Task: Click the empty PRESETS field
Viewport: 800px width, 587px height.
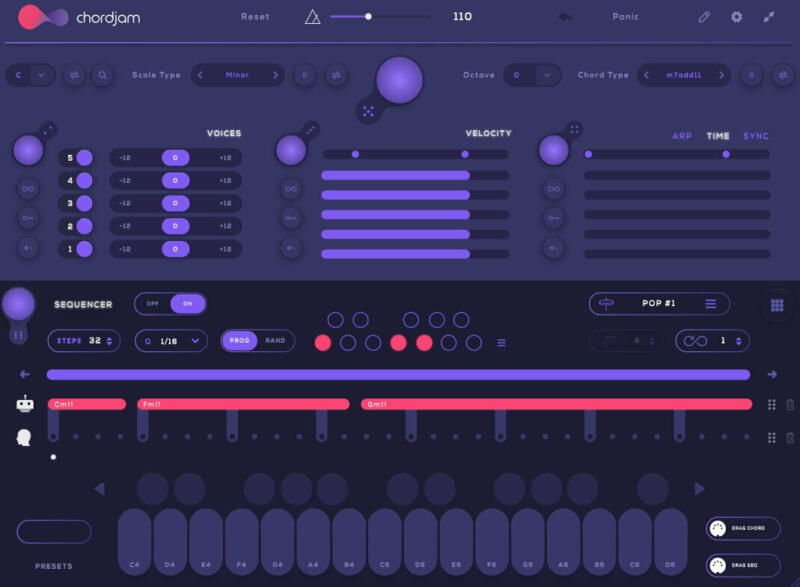Action: point(54,532)
